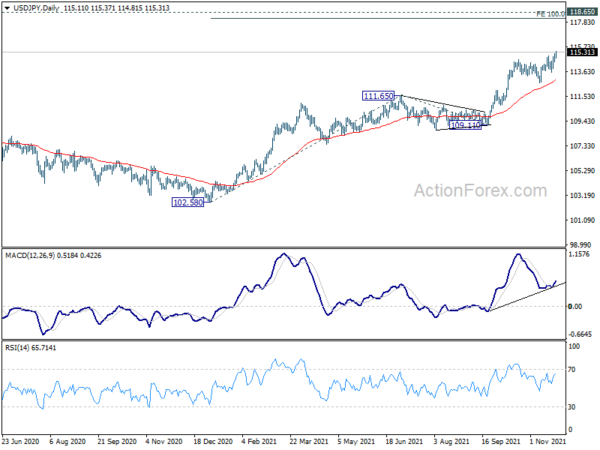600x450 pixels.
Task: Click the 111.650 price label
Action: click(x=378, y=96)
